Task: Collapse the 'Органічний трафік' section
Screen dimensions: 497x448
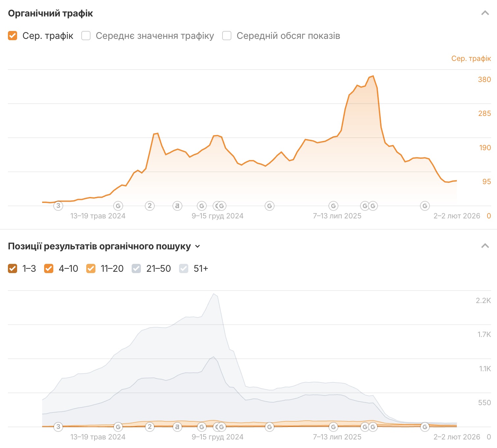Action: tap(485, 13)
